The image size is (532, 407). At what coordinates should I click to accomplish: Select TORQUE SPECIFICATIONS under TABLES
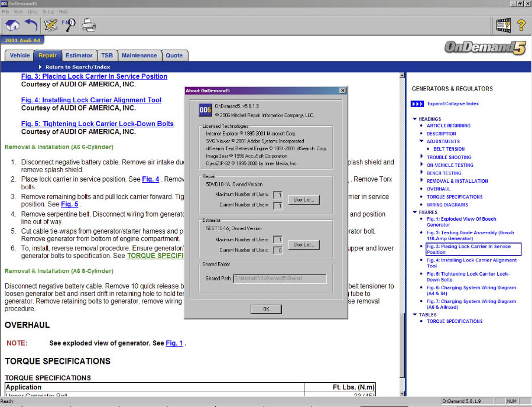point(455,321)
